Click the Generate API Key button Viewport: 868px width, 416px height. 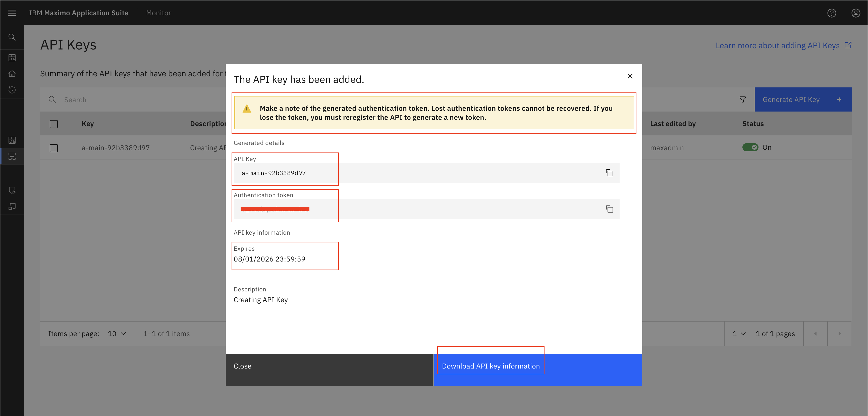[803, 99]
